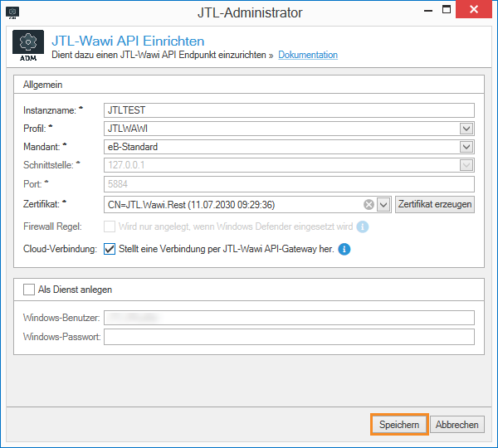Open the window menu via title bar icon
This screenshot has width=498, height=448.
click(x=12, y=12)
